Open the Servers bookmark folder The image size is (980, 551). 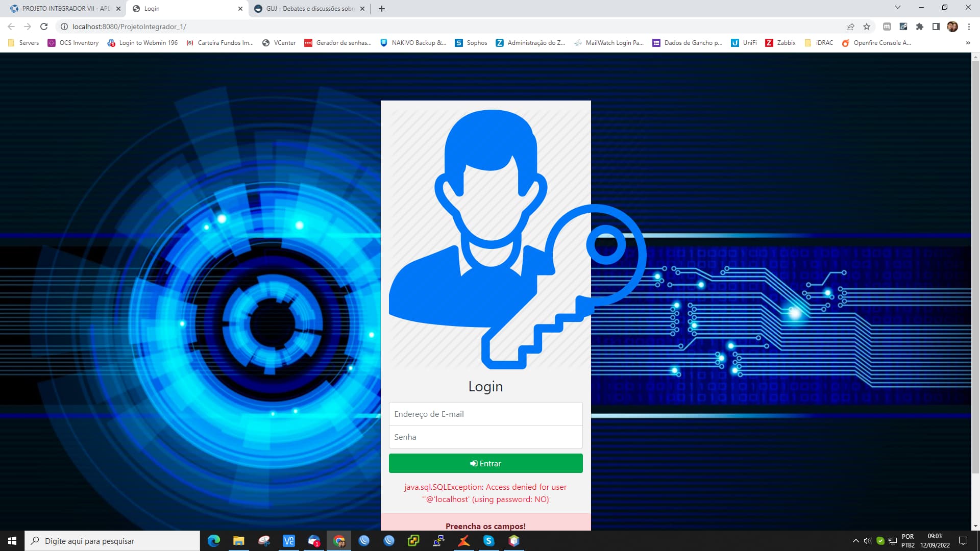tap(23, 43)
